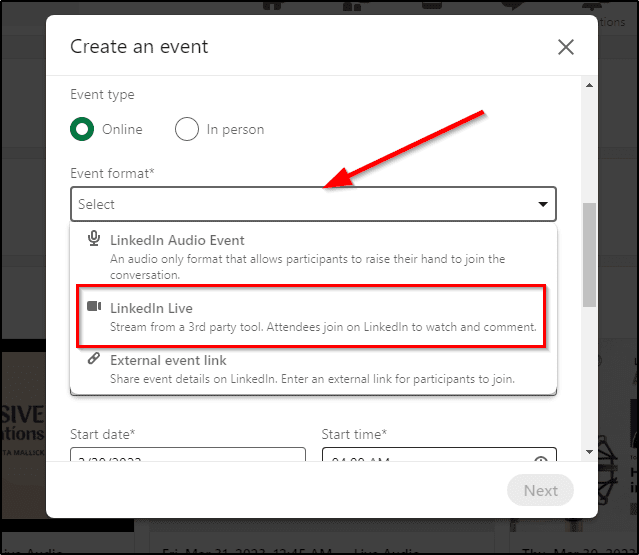Click the Next button

pos(540,490)
